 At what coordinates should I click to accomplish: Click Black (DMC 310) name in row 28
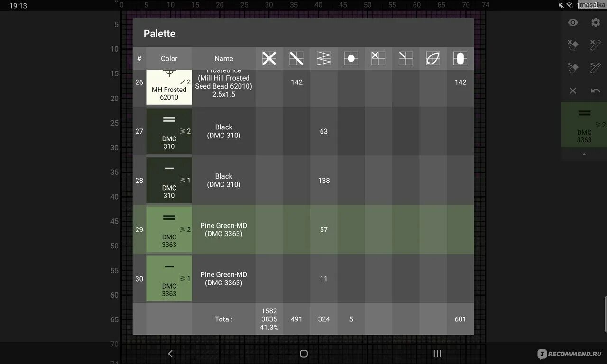click(224, 181)
